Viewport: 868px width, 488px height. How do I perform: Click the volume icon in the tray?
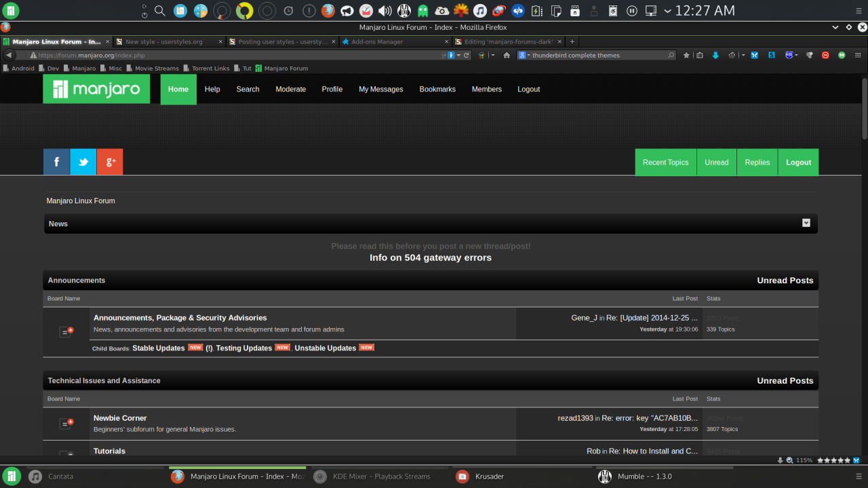click(x=385, y=11)
